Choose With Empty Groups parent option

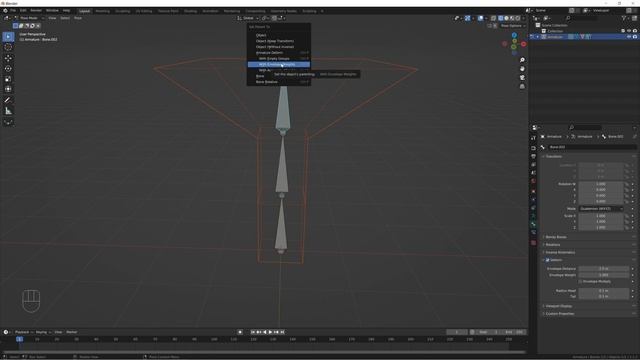point(279,59)
